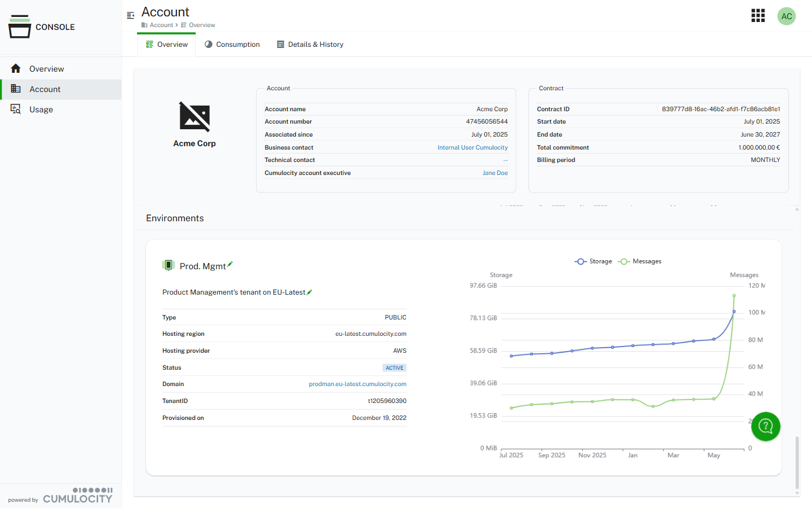Click the Details & History tab icon
The height and width of the screenshot is (508, 812).
click(x=280, y=44)
